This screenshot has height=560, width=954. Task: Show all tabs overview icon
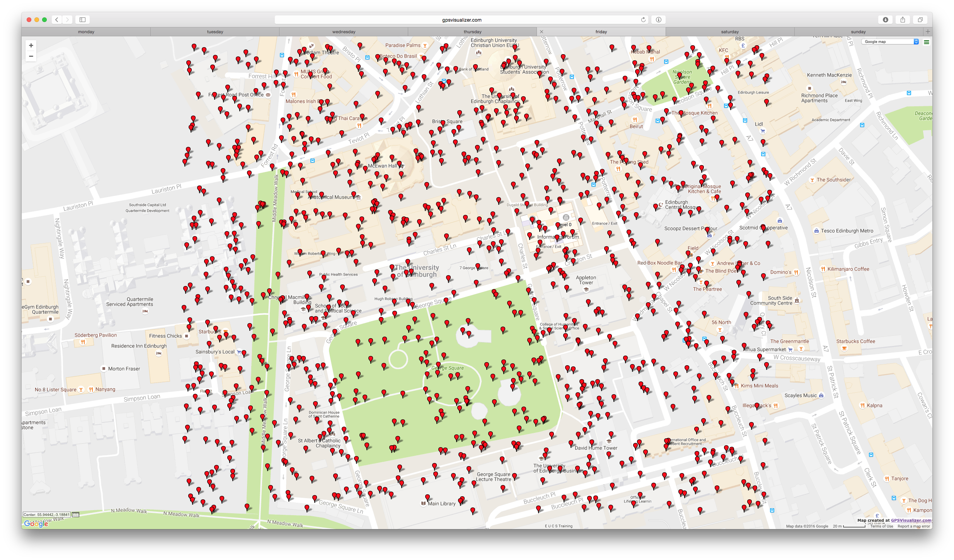pyautogui.click(x=920, y=20)
